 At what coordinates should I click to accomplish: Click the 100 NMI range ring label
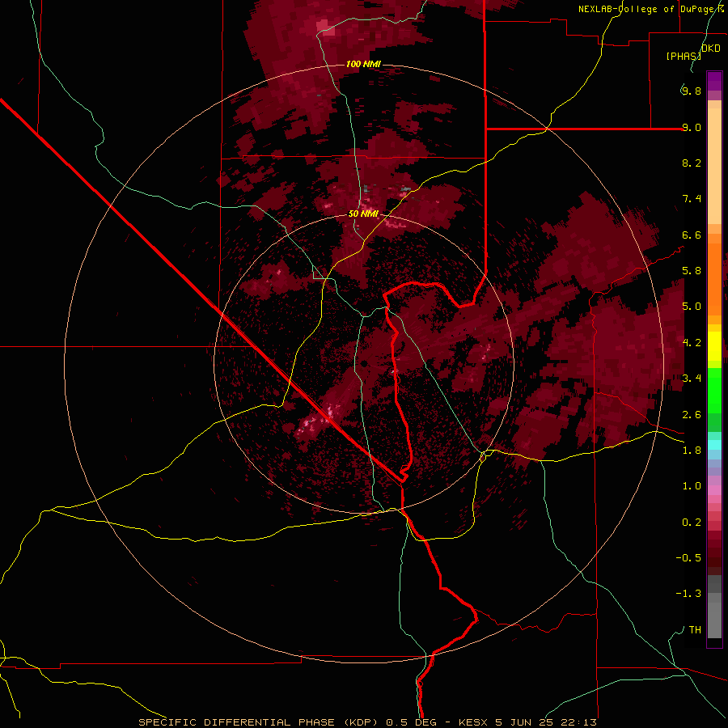tap(363, 64)
